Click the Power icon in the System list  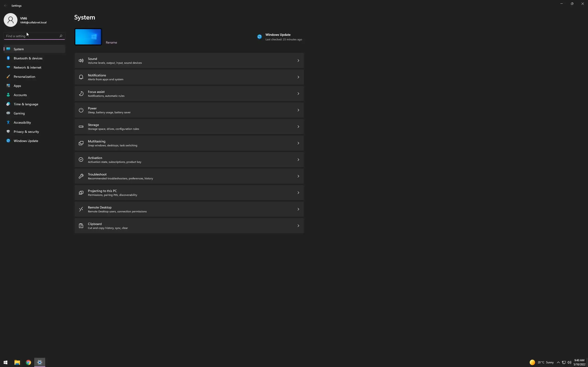coord(81,110)
